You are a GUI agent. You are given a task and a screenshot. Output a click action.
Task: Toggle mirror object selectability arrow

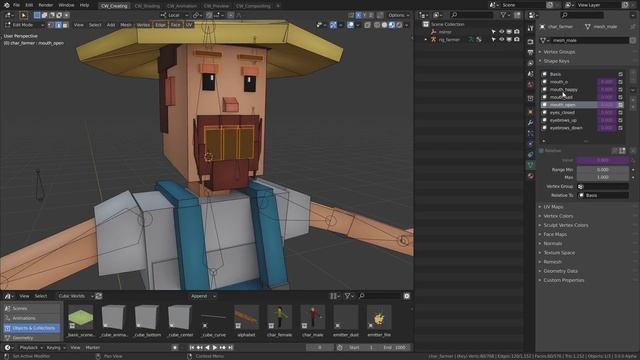click(494, 32)
